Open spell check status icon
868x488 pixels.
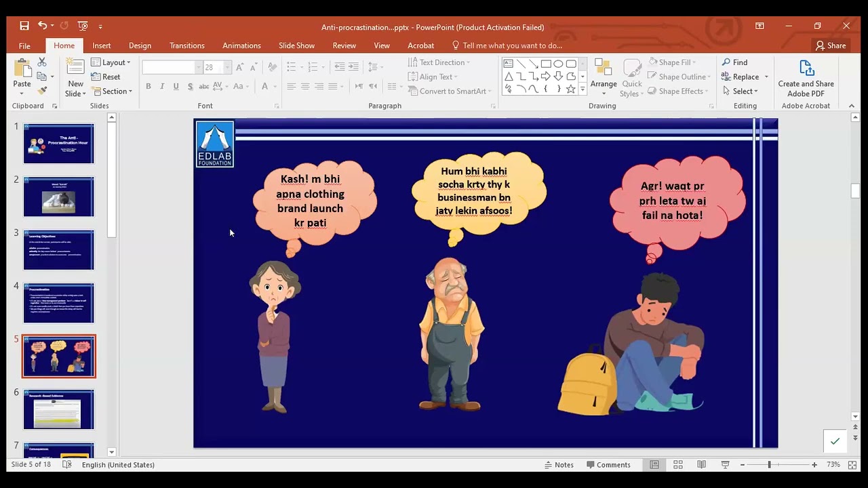point(66,464)
